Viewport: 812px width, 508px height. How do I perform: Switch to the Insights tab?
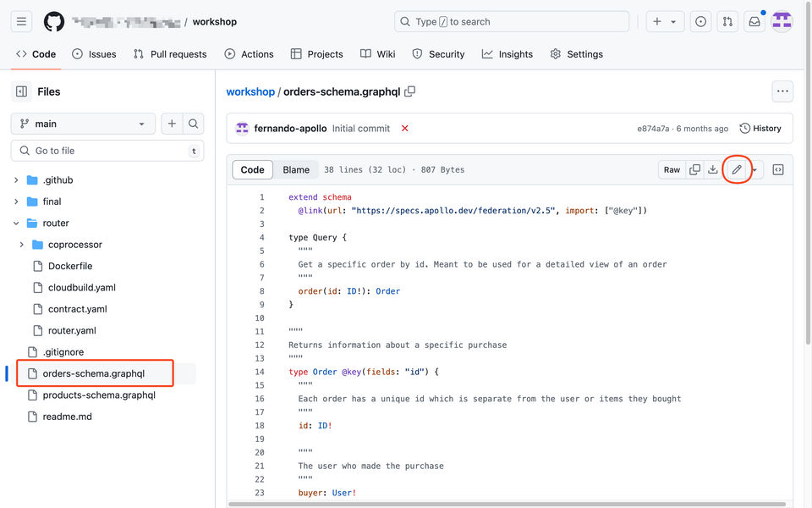pos(507,54)
